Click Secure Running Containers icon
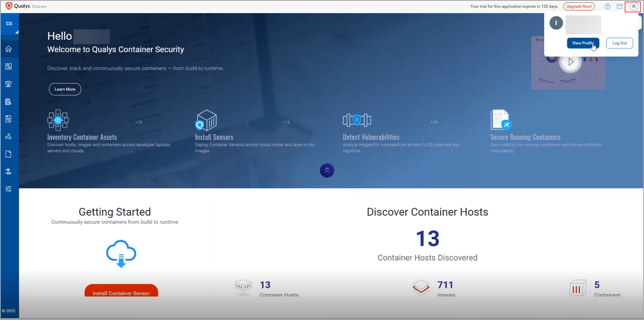The image size is (644, 320). pyautogui.click(x=501, y=120)
